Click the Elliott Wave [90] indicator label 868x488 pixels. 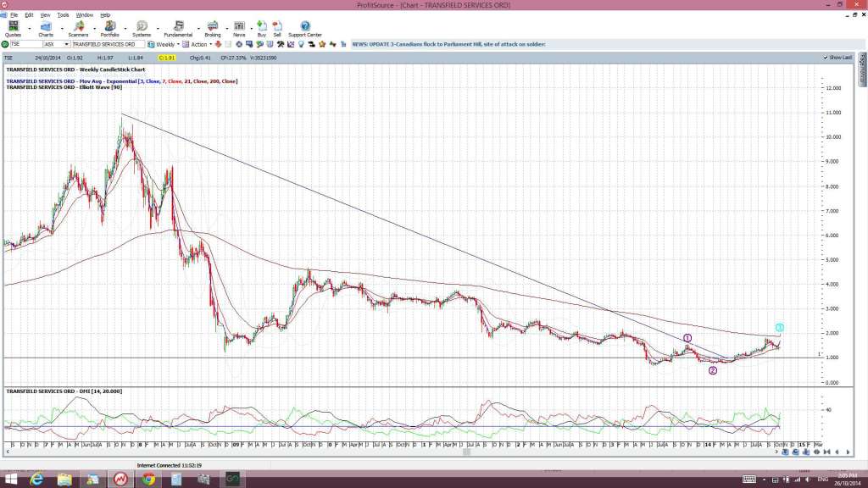click(64, 87)
